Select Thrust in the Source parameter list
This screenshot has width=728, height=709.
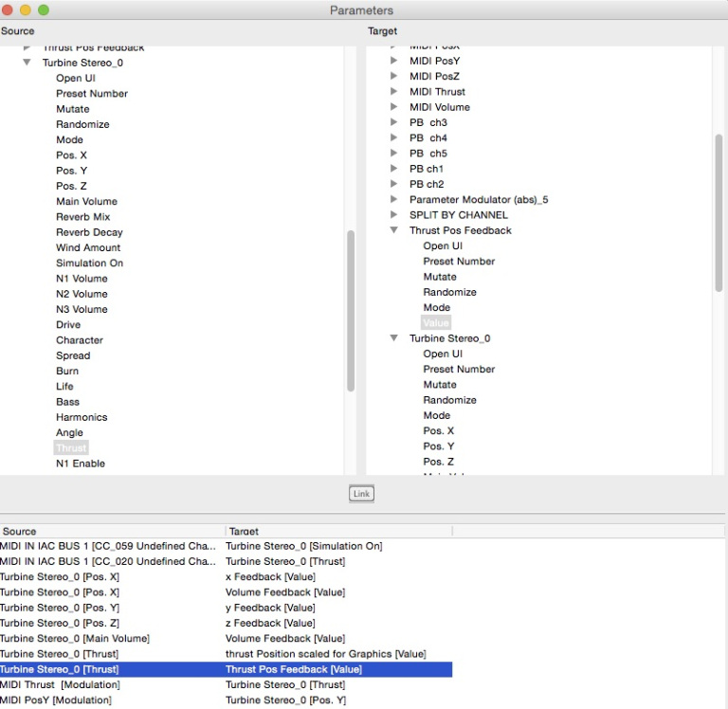click(x=71, y=447)
